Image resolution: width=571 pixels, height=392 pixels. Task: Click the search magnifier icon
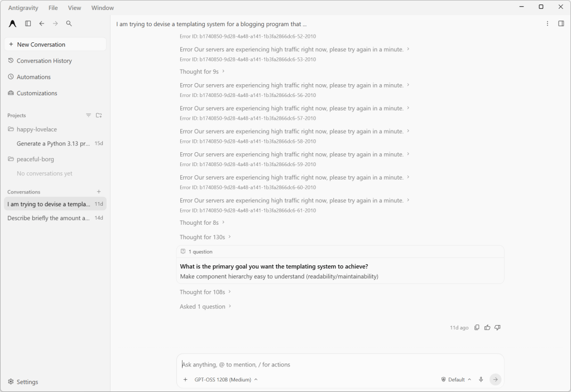[x=69, y=23]
